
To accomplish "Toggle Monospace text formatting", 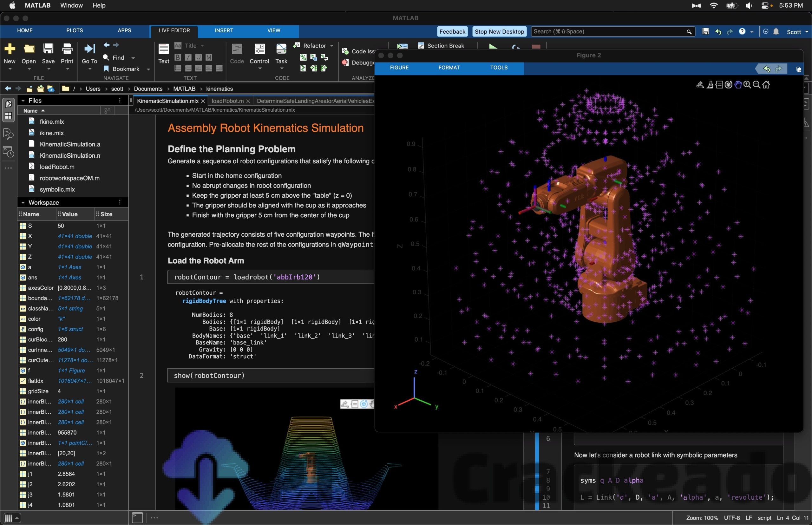I will [209, 57].
